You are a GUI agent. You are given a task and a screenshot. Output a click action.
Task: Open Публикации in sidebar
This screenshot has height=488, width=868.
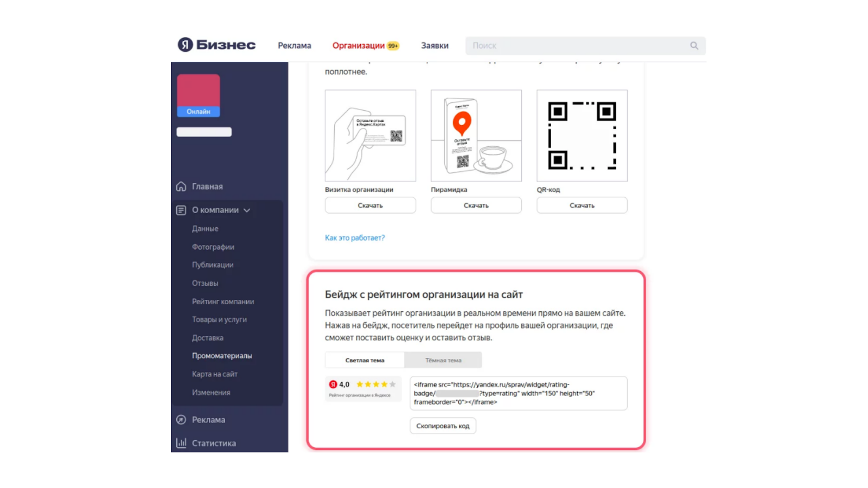[213, 265]
